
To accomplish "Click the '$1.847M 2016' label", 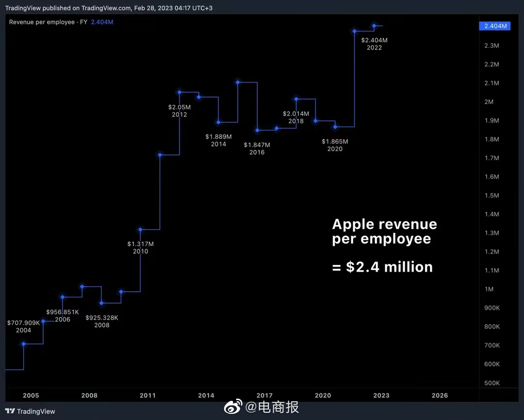I will pos(257,148).
